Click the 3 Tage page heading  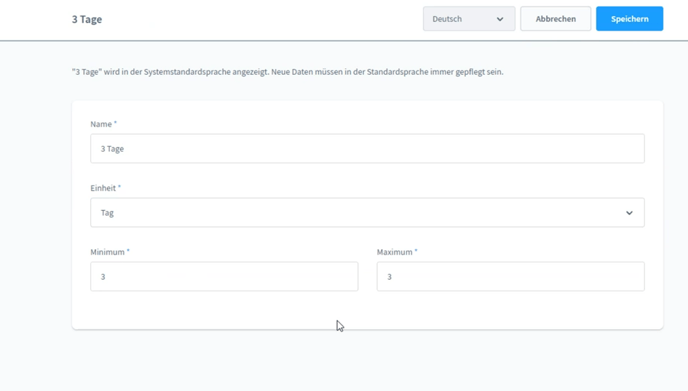pyautogui.click(x=87, y=19)
